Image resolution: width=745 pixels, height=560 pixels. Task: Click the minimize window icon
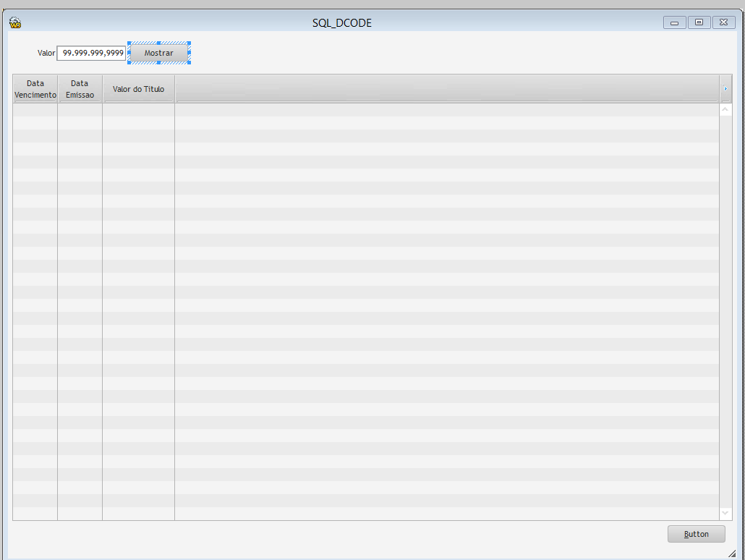coord(674,22)
